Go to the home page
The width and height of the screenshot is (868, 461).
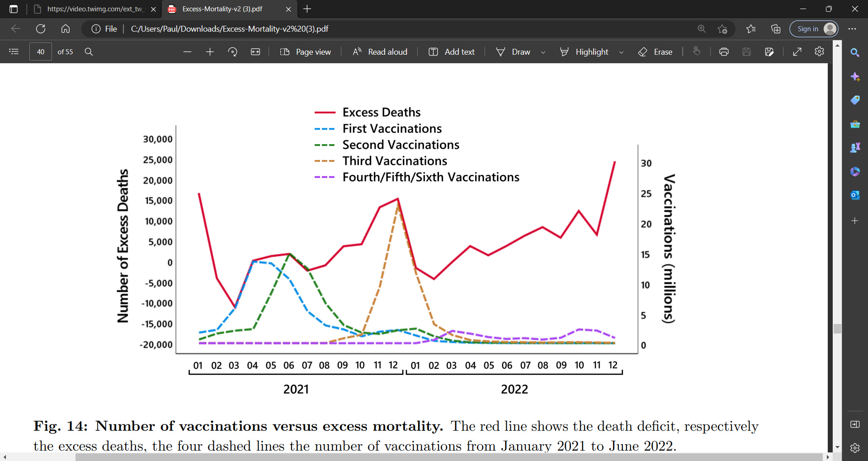(66, 29)
